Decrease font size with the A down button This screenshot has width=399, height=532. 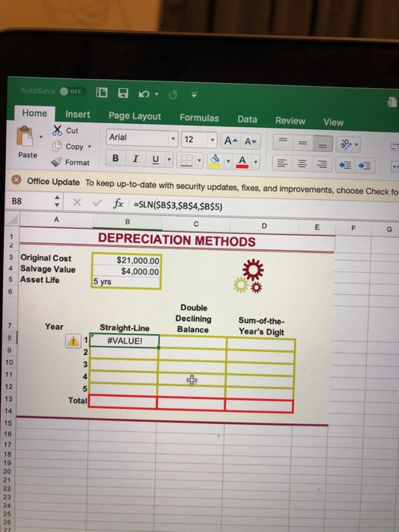coord(251,141)
